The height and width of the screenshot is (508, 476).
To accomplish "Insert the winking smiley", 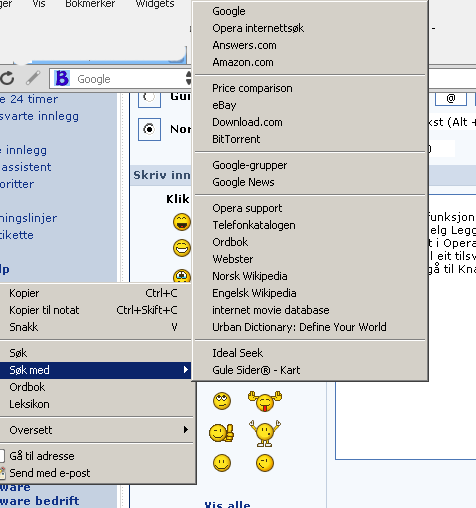I will click(265, 463).
